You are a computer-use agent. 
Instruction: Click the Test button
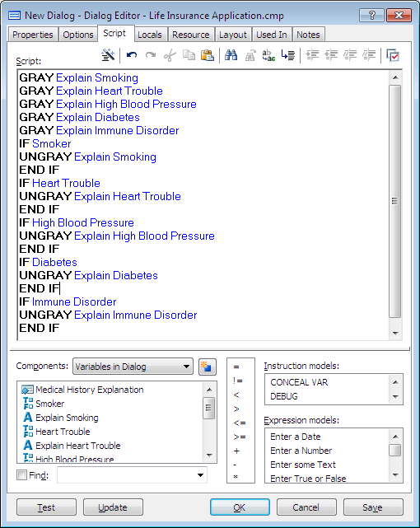tap(46, 507)
